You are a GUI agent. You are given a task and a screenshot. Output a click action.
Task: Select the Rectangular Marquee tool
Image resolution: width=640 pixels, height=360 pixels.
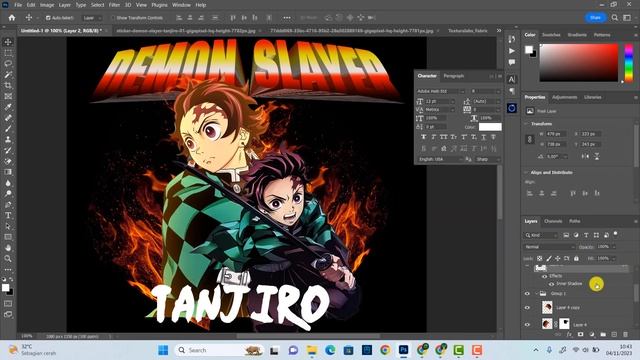(8, 53)
